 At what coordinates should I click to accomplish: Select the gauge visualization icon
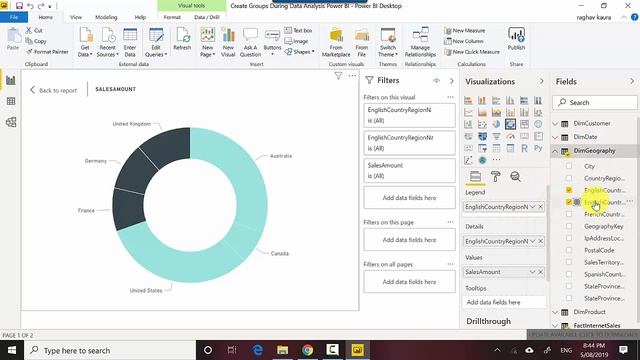pos(510,136)
